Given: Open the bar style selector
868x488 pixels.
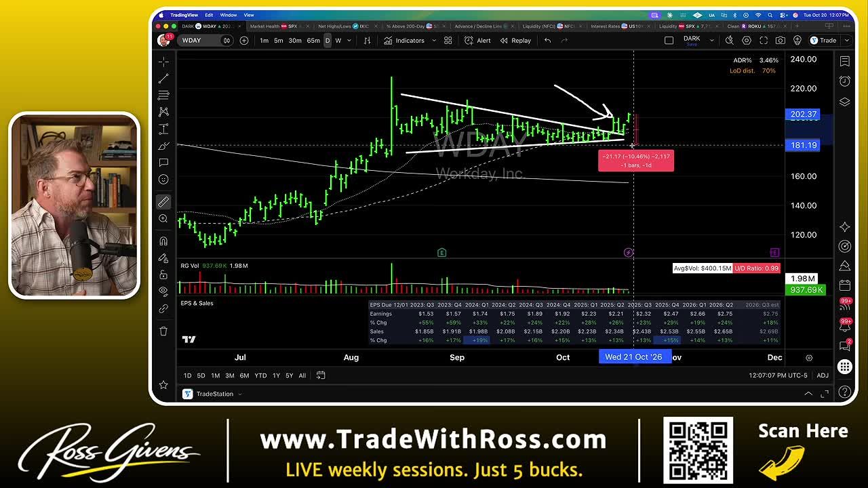Looking at the screenshot, I should (367, 41).
